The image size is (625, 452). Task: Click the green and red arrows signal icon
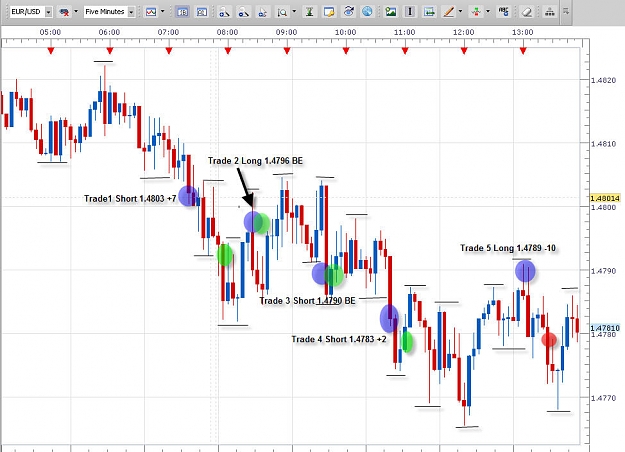[x=476, y=12]
